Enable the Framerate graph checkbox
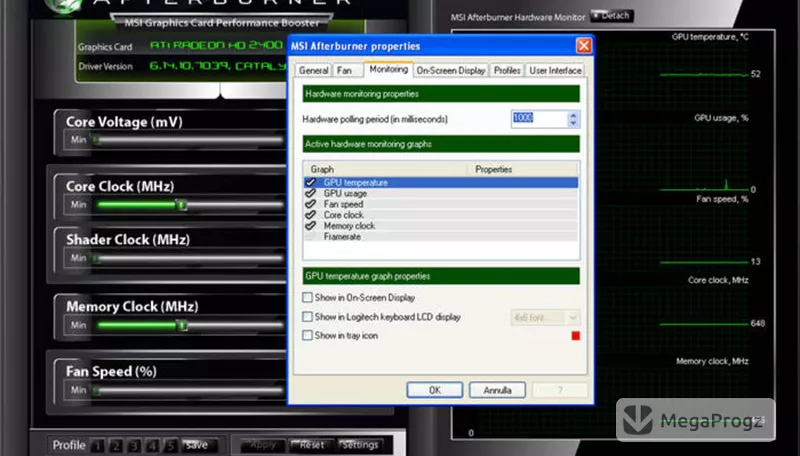Viewport: 800px width, 456px height. pyautogui.click(x=310, y=237)
